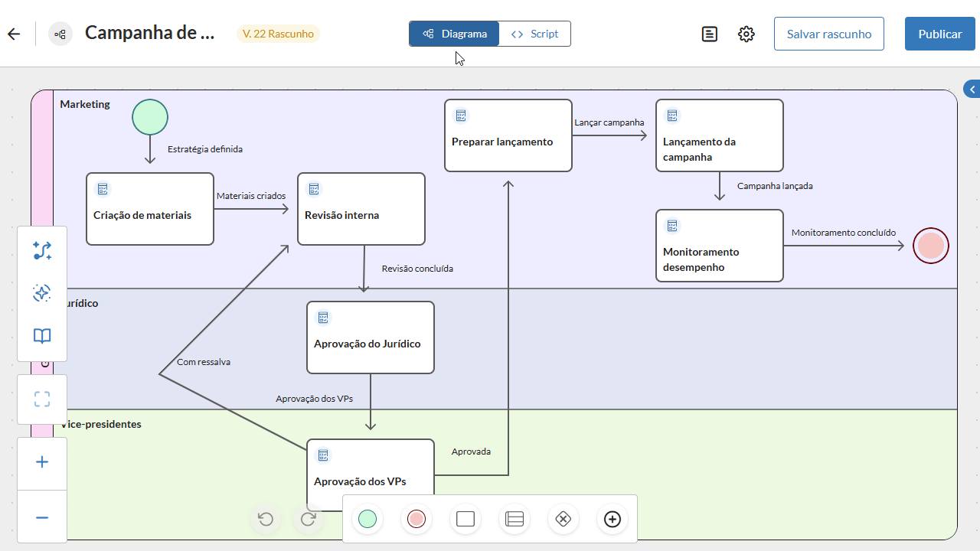Switch to the Diagrama tab
The height and width of the screenshot is (551, 980).
point(455,34)
